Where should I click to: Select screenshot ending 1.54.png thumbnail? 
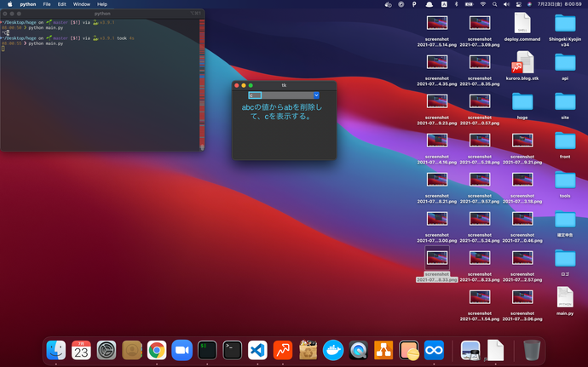point(480,297)
